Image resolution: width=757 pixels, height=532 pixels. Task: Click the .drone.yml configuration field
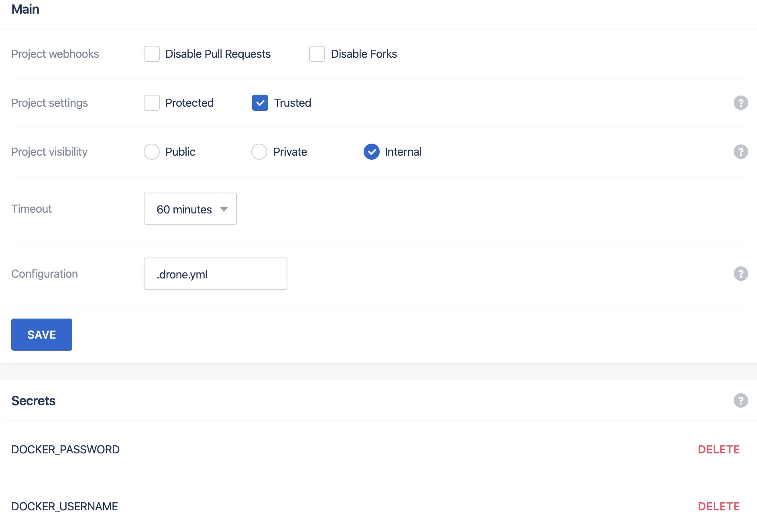[215, 274]
